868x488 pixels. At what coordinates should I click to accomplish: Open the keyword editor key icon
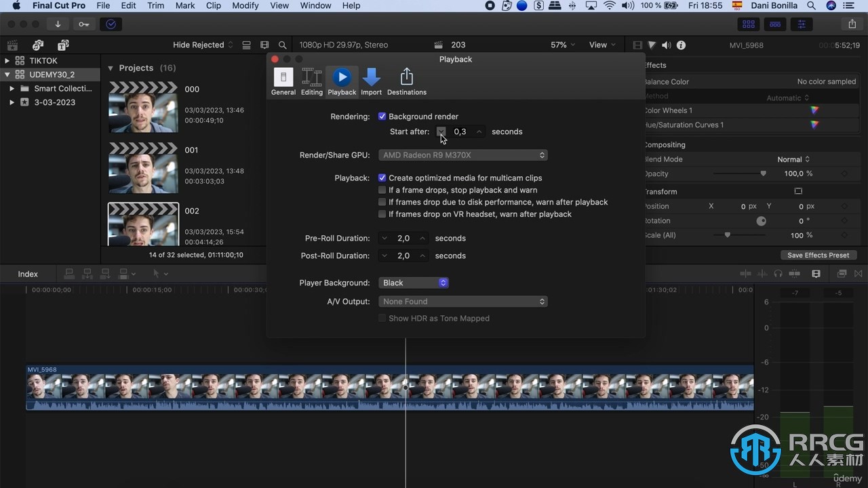coord(83,24)
